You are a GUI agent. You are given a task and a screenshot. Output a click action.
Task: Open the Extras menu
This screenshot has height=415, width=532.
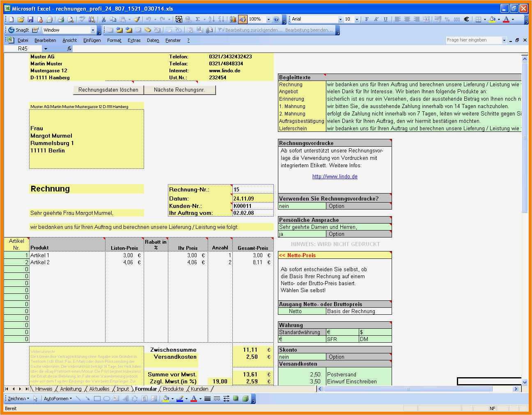(x=134, y=40)
